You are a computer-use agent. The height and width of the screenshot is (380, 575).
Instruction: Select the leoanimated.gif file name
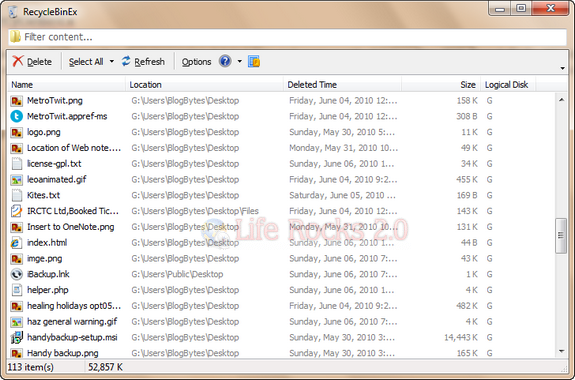click(57, 179)
